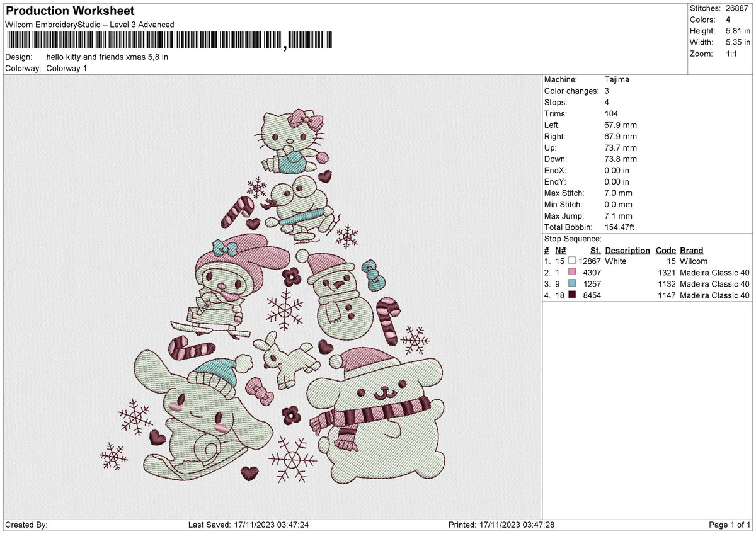Click the 'Stop Sequence:' heading

coord(573,239)
